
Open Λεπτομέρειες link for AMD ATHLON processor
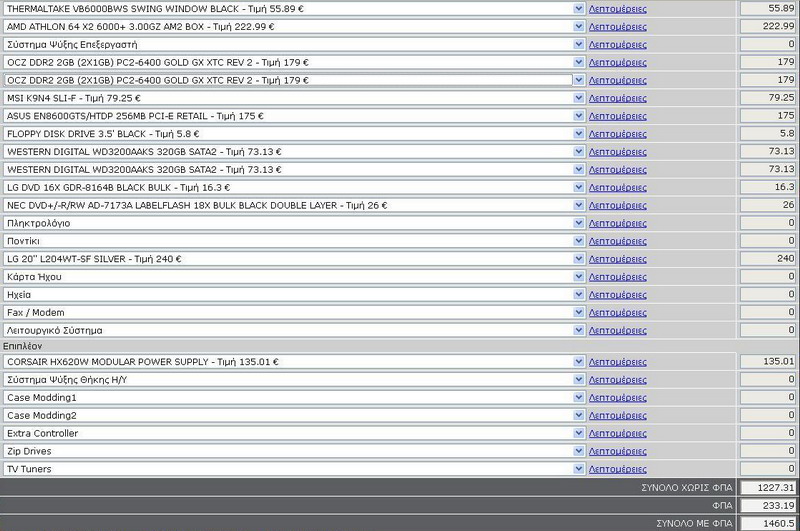(x=617, y=27)
